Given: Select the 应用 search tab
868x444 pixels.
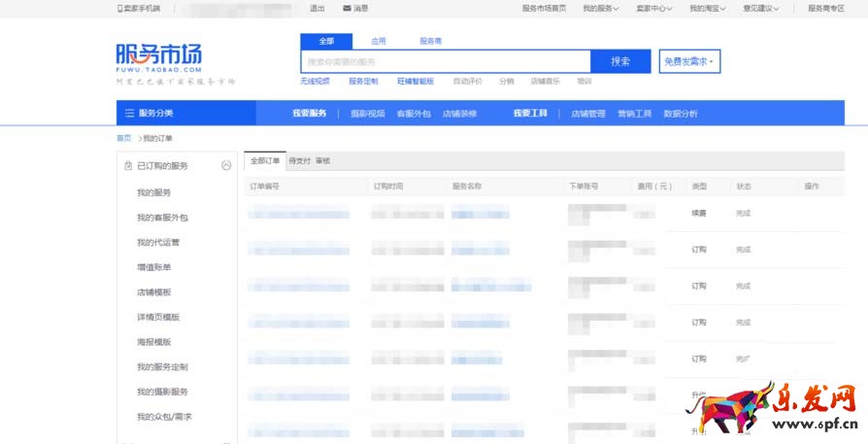Looking at the screenshot, I should (378, 41).
